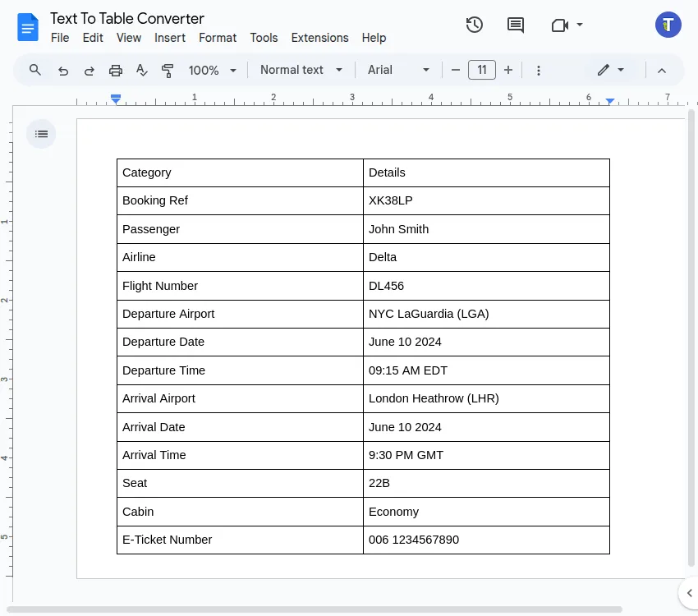Viewport: 698px width, 616px height.
Task: Click the Arrival Date cell
Action: [x=240, y=427]
